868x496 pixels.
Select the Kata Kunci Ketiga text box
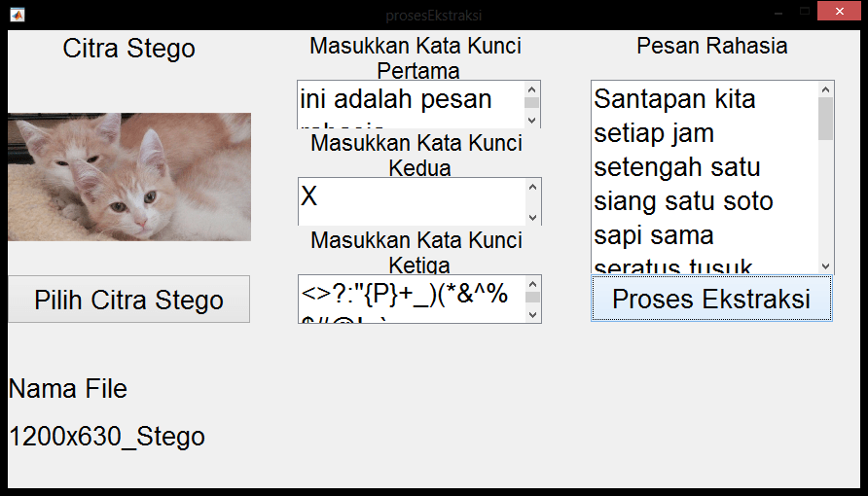410,299
